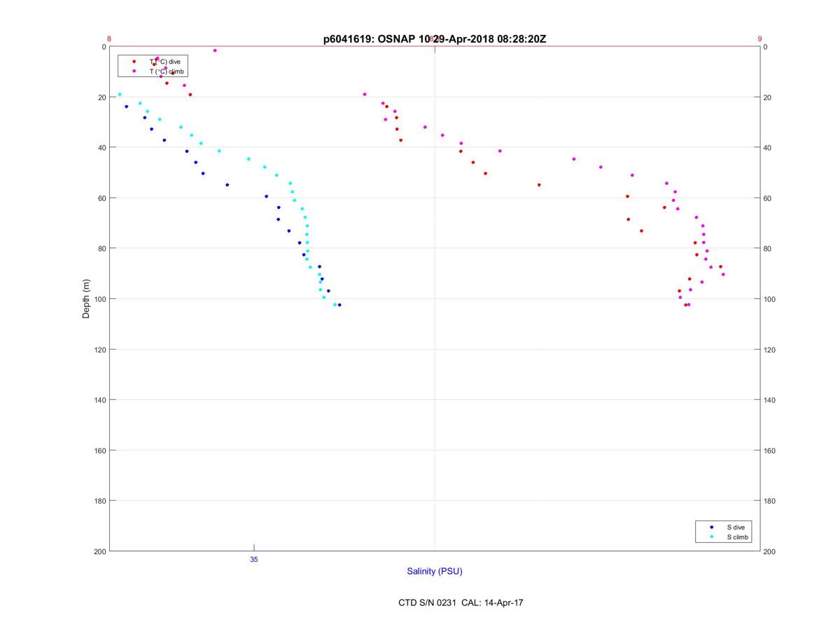840x620 pixels.
Task: Click the dark blue marker in salinity legend
Action: [711, 527]
